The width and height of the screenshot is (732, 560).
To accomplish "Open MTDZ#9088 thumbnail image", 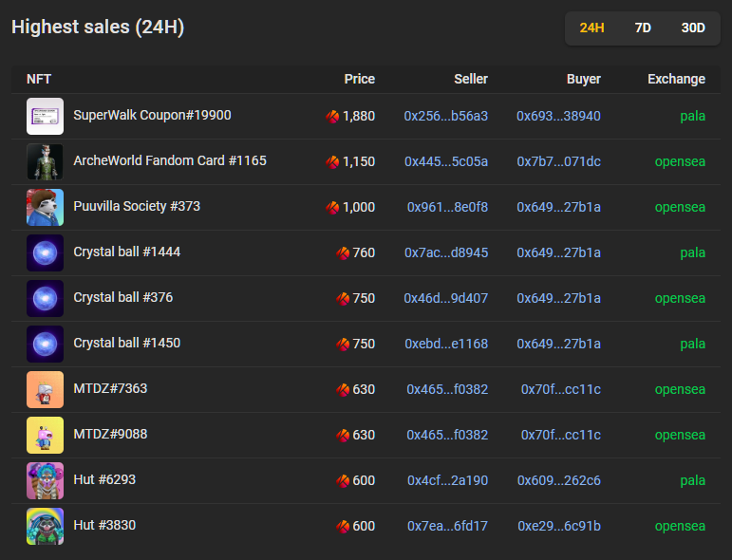I will 45,436.
